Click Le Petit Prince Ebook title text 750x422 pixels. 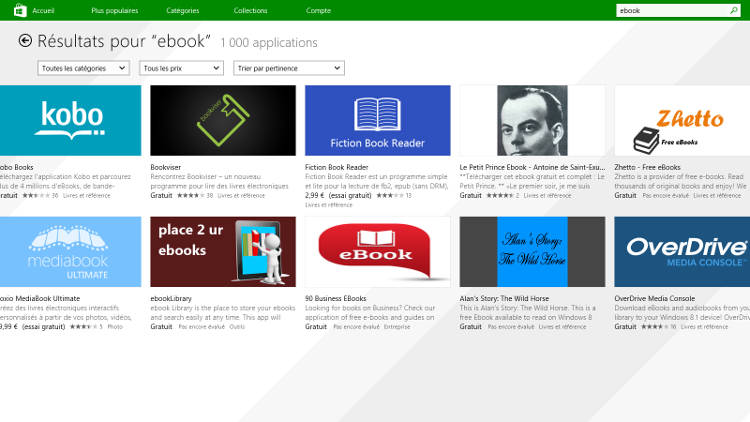(532, 167)
